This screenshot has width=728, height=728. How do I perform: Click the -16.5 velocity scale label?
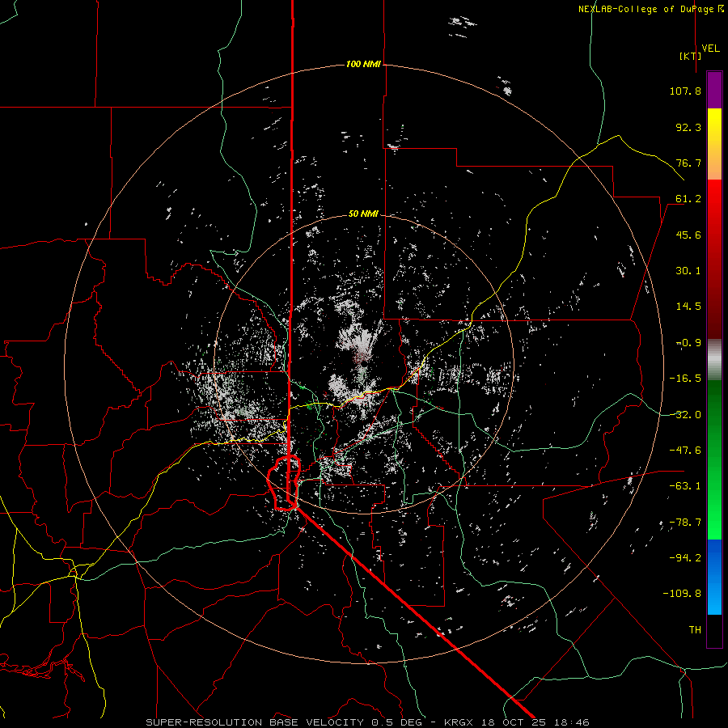[x=685, y=379]
